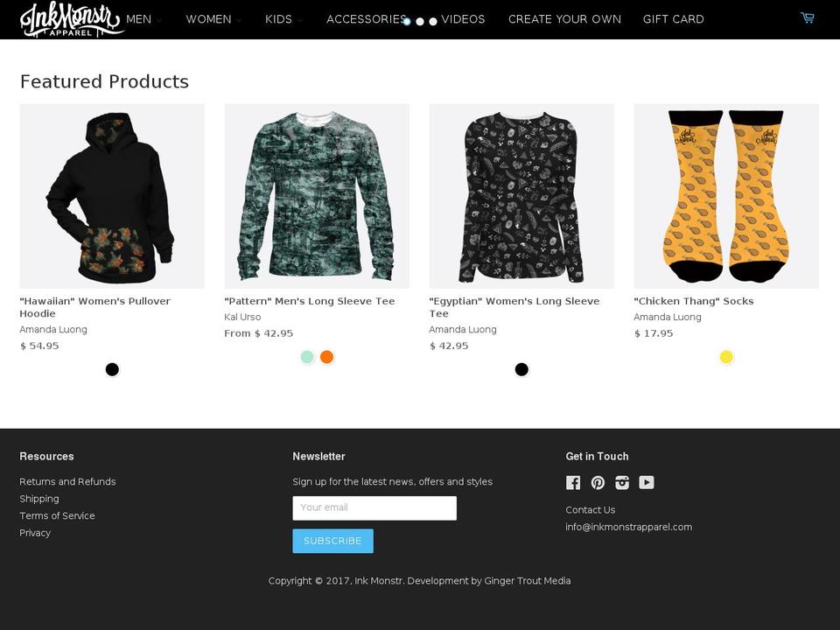
Task: Open the Egyptian Women's Long Sleeve Tee thumbnail
Action: pos(521,196)
